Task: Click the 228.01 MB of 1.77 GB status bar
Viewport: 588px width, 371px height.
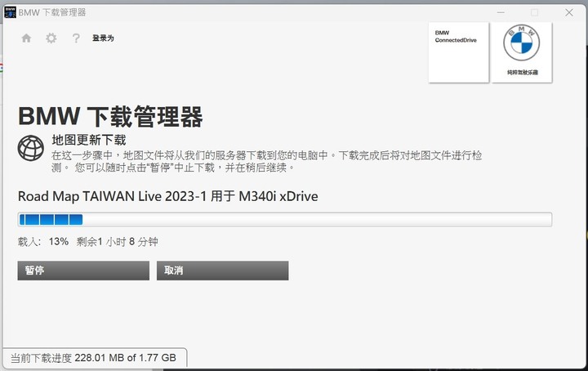Action: click(93, 358)
